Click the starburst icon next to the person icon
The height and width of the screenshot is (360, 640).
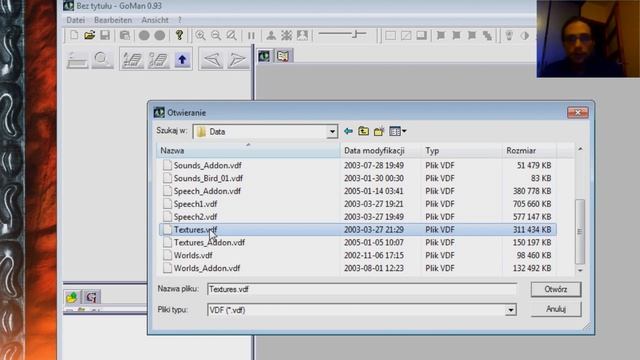(x=287, y=36)
